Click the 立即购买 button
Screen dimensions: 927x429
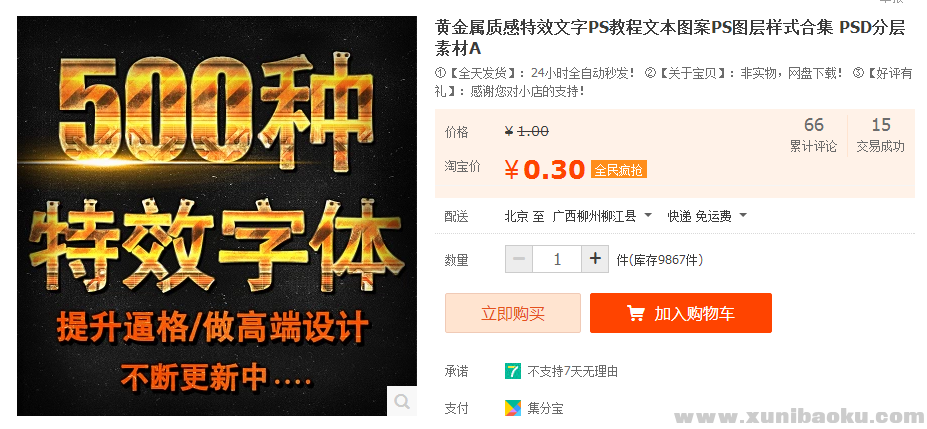click(513, 313)
